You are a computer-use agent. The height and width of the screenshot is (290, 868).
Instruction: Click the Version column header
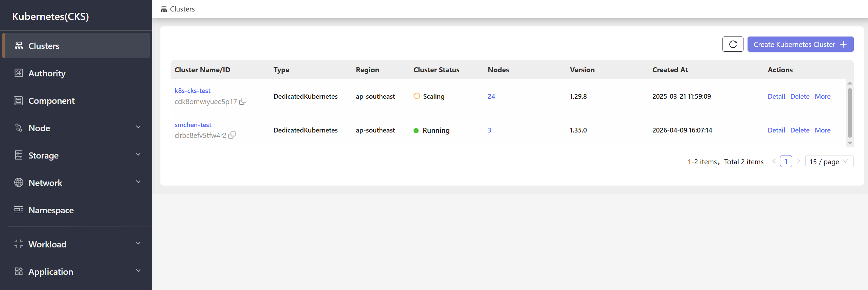[582, 70]
